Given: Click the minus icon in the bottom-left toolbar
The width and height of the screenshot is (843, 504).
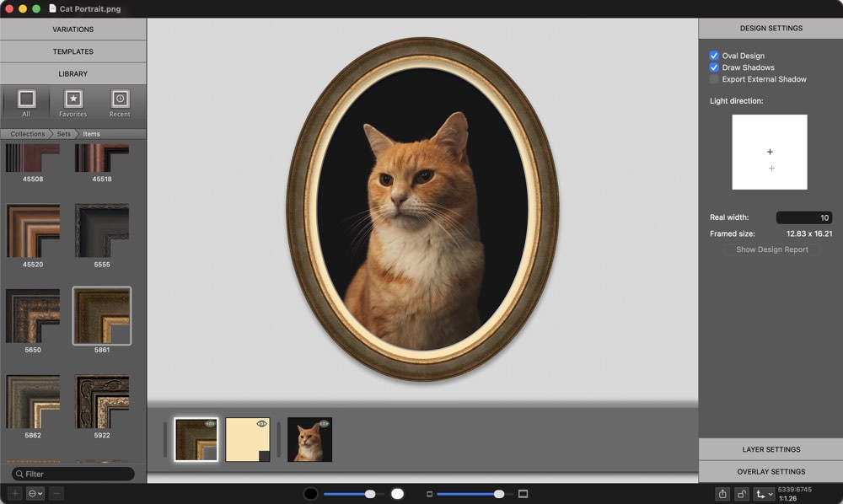Looking at the screenshot, I should 55,493.
